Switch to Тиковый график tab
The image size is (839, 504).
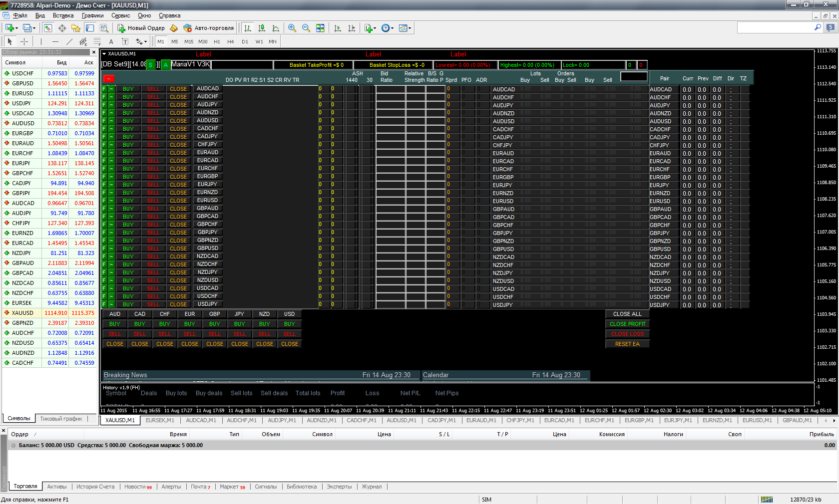click(61, 419)
